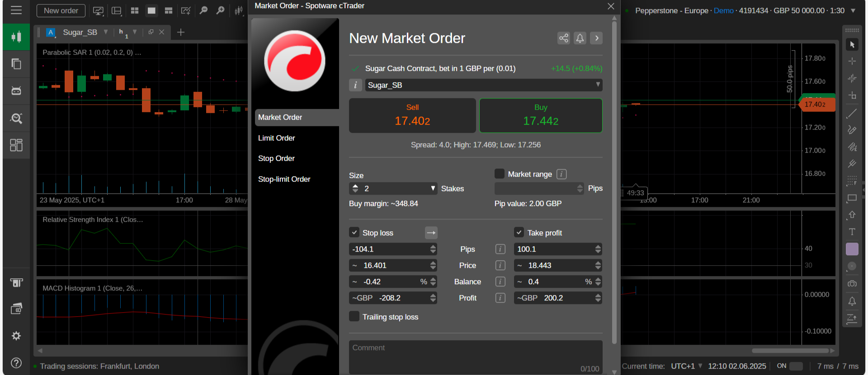Open the Size stakes dropdown arrow

point(433,188)
